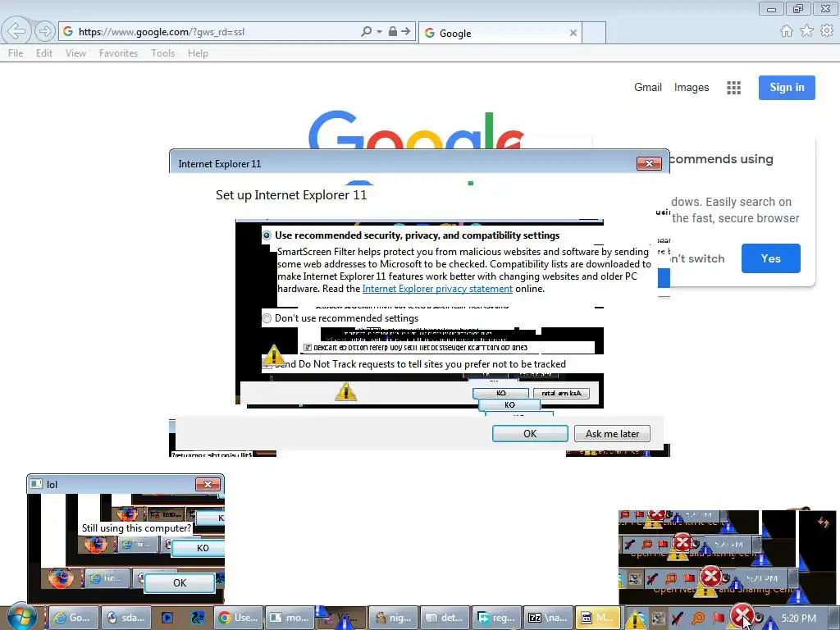Open the Gmail link

pyautogui.click(x=648, y=87)
